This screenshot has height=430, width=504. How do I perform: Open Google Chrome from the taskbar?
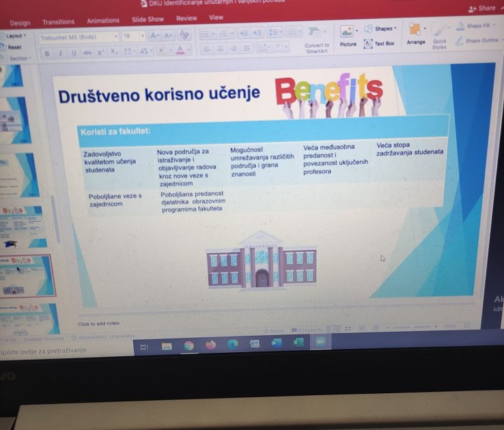coord(188,345)
